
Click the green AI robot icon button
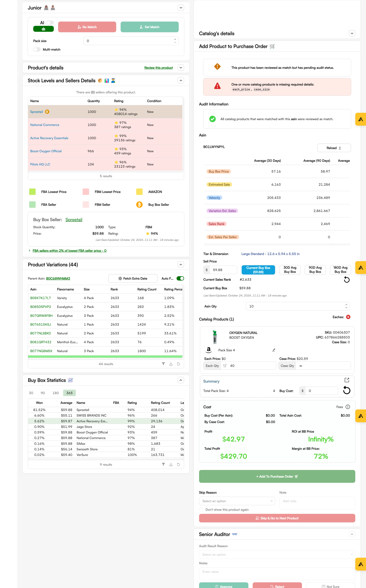pyautogui.click(x=43, y=29)
